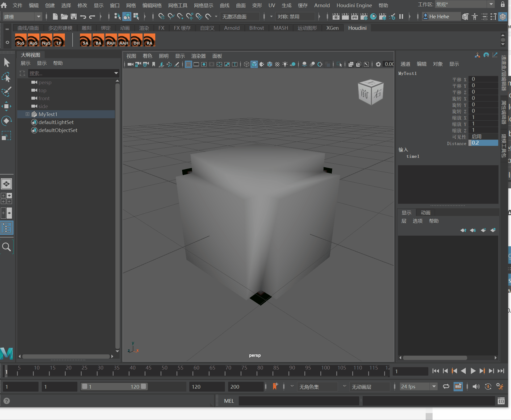Click the viewport lighting bulb icon
Viewport: 511px width, 420px height.
pyautogui.click(x=285, y=64)
